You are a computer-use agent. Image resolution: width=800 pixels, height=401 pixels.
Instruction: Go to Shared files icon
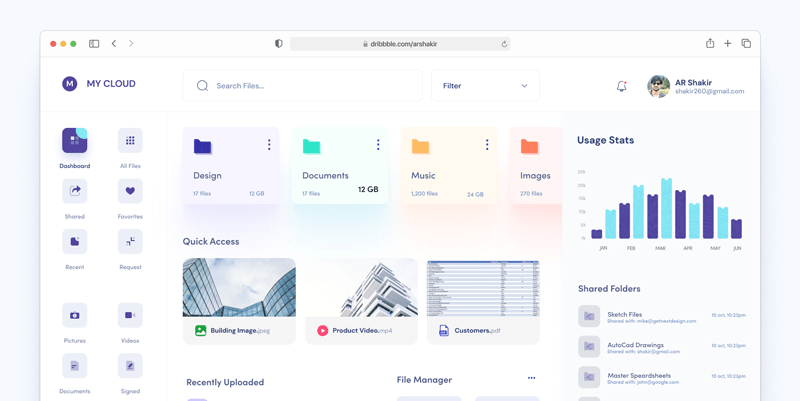tap(74, 191)
